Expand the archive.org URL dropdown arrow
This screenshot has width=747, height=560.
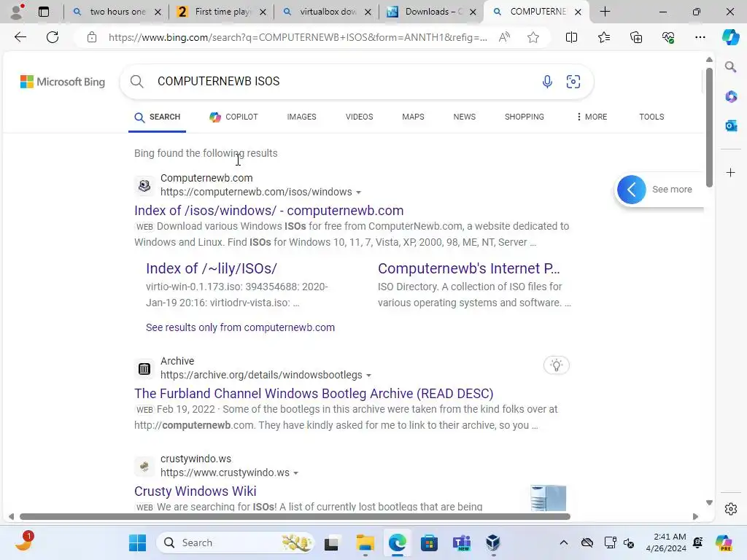tap(368, 376)
